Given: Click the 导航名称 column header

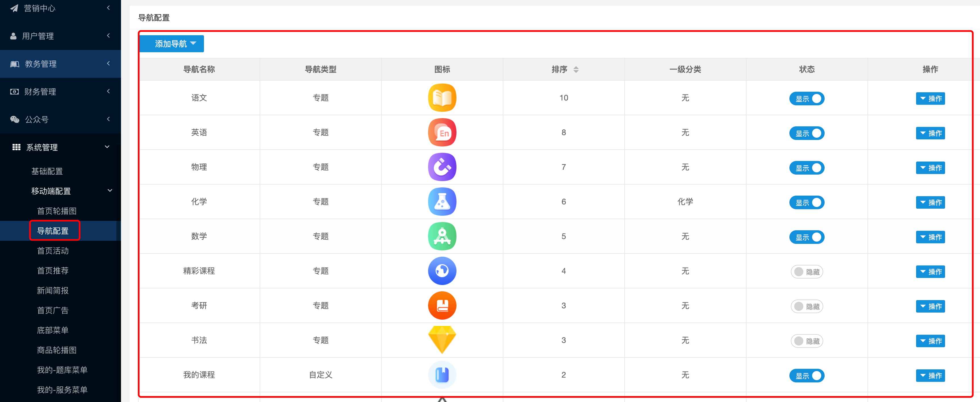Looking at the screenshot, I should tap(199, 69).
